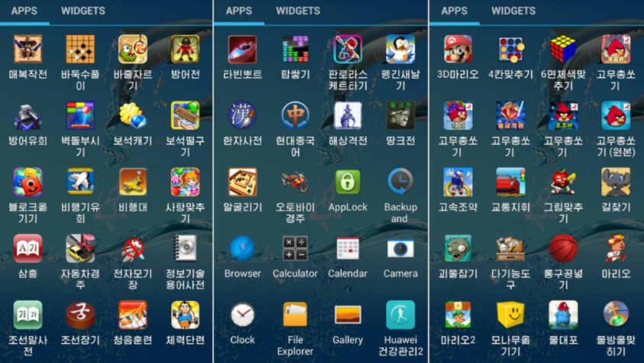Viewport: 644px width, 363px height.
Task: Open the Calendar app
Action: 348,249
